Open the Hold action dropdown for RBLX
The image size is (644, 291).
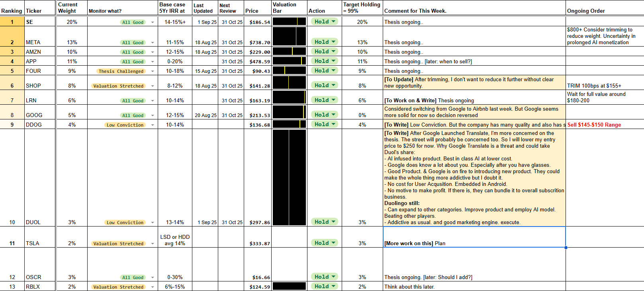pos(325,286)
